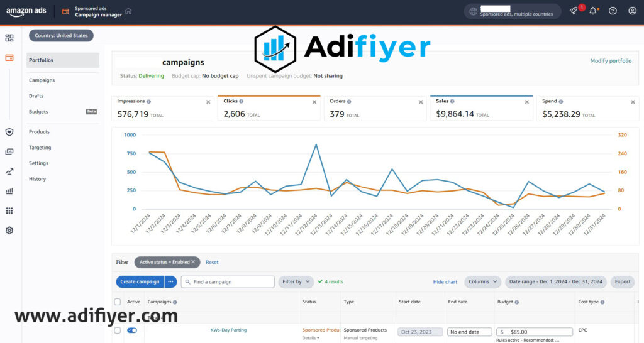This screenshot has height=343, width=644.
Task: Open Campaigns in the side menu
Action: click(x=42, y=80)
